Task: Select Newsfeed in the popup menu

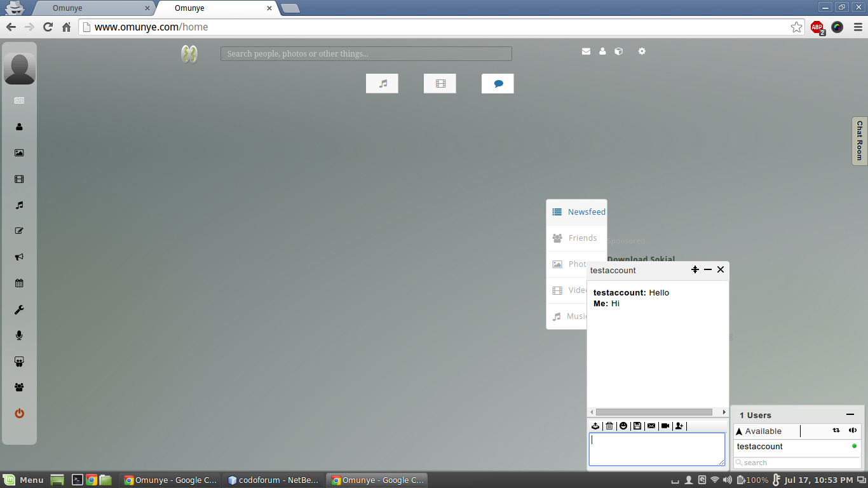Action: point(577,212)
